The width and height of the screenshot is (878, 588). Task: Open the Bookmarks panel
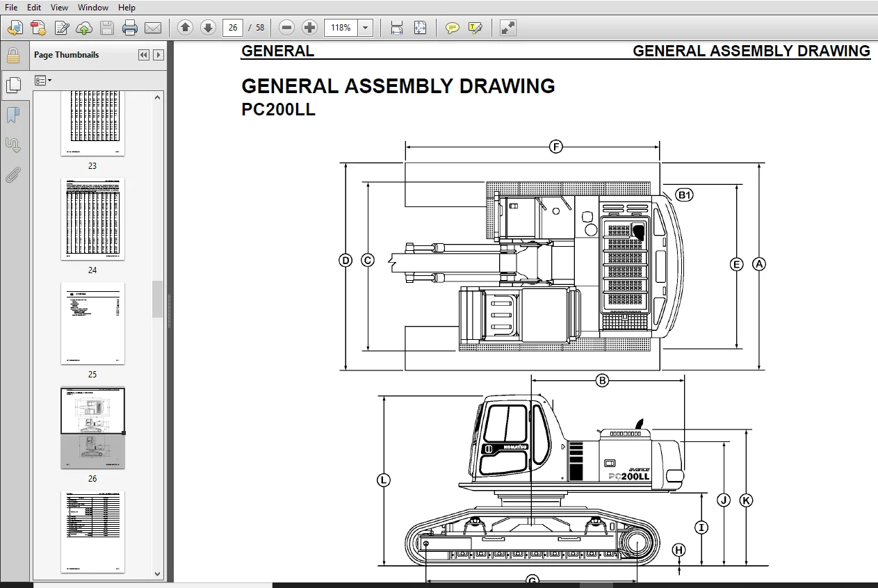click(x=13, y=115)
